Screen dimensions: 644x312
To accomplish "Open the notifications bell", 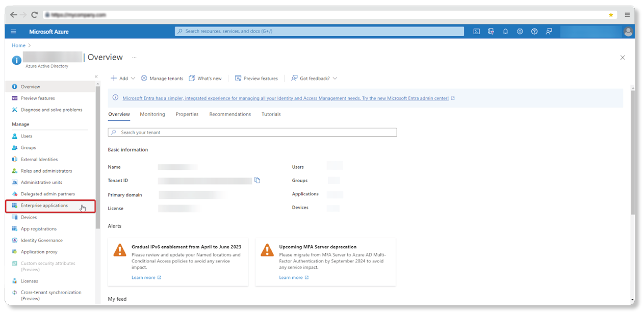I will [505, 32].
